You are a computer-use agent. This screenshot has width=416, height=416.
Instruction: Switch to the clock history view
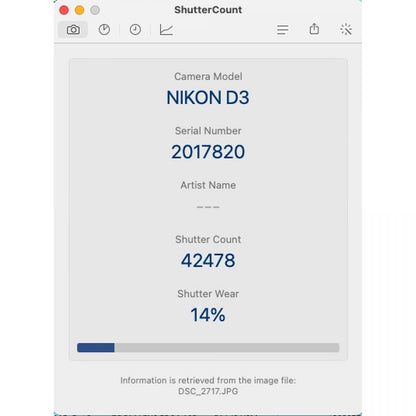click(x=135, y=30)
